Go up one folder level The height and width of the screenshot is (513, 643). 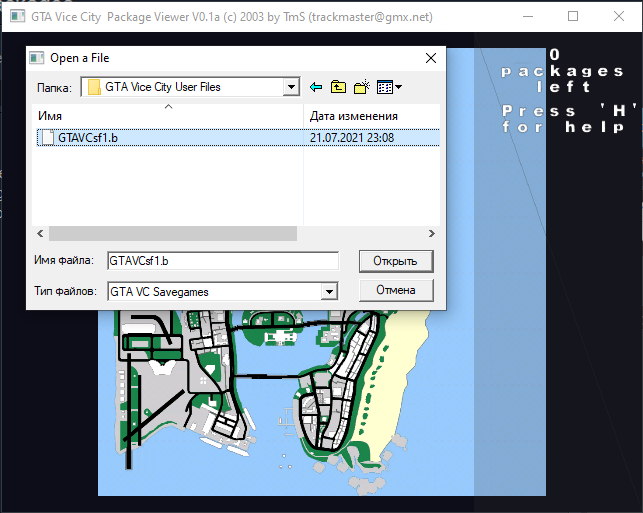pos(338,87)
